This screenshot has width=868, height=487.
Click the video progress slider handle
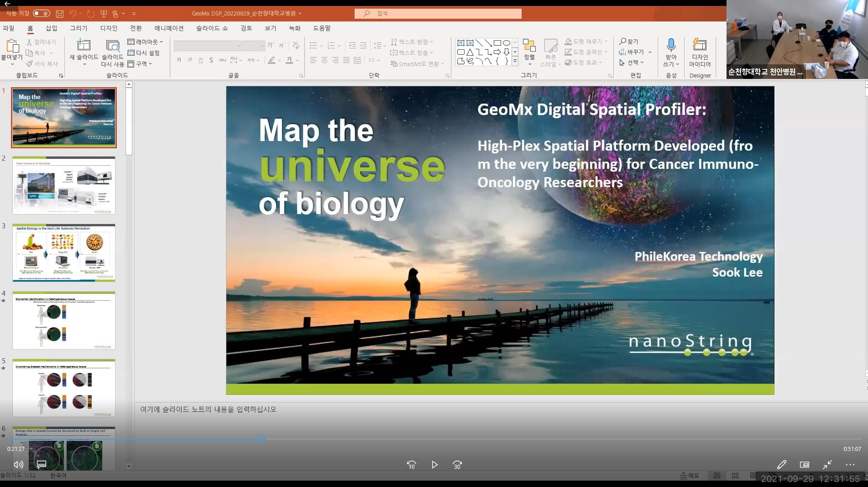tap(261, 439)
